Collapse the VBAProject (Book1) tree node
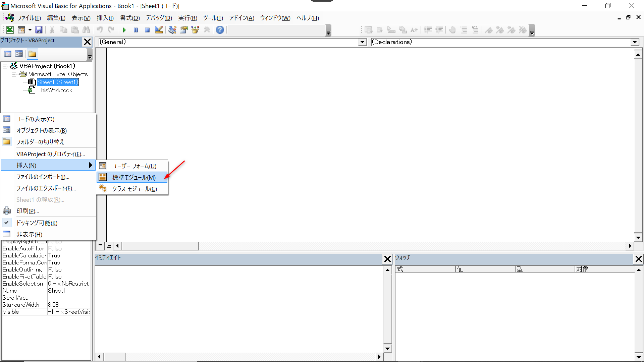Screen dimensions: 644x362 [x=5, y=66]
